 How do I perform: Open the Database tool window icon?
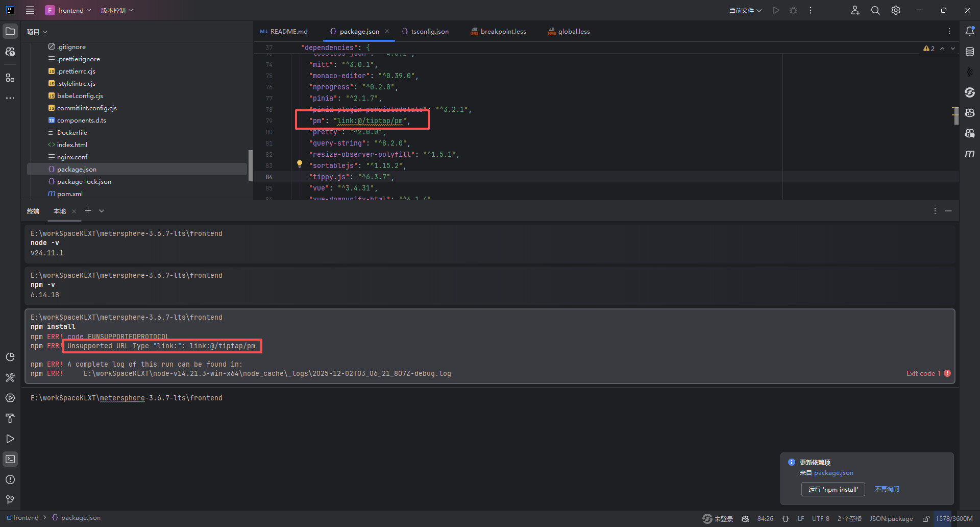pos(970,52)
